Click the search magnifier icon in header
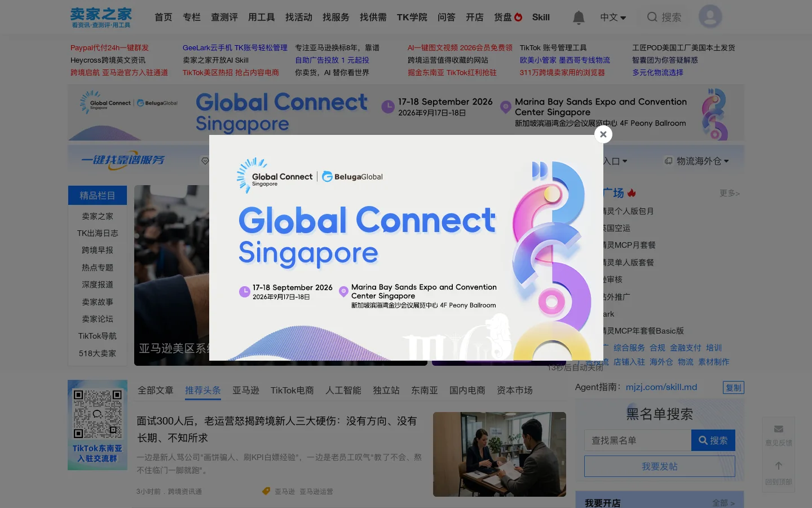Screen dimensions: 812x508 click(652, 17)
